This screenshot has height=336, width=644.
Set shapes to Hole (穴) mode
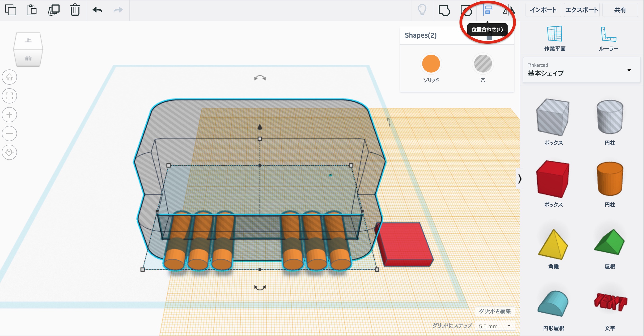coord(483,64)
